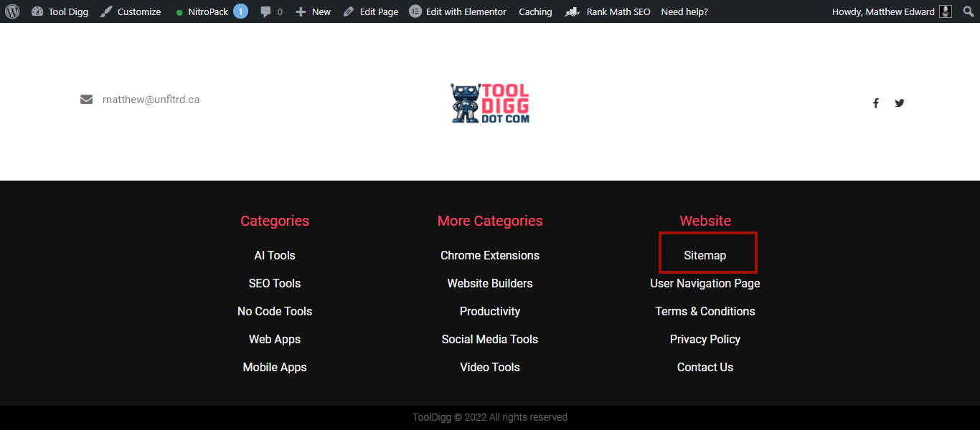The width and height of the screenshot is (980, 430).
Task: Open the comments bubble icon
Action: click(266, 11)
